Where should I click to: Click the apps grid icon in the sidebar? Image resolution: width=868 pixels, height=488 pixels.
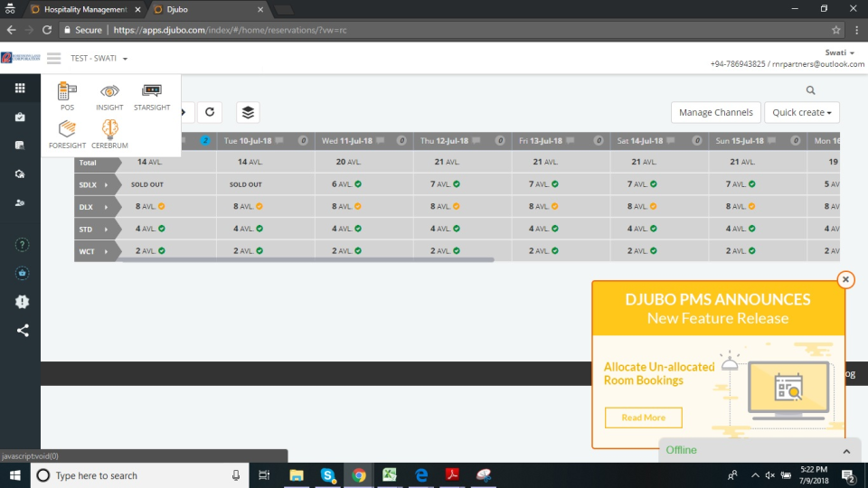click(20, 88)
